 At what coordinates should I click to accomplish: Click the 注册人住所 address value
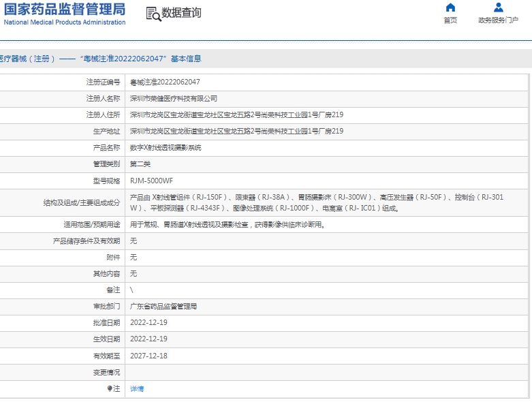(236, 115)
